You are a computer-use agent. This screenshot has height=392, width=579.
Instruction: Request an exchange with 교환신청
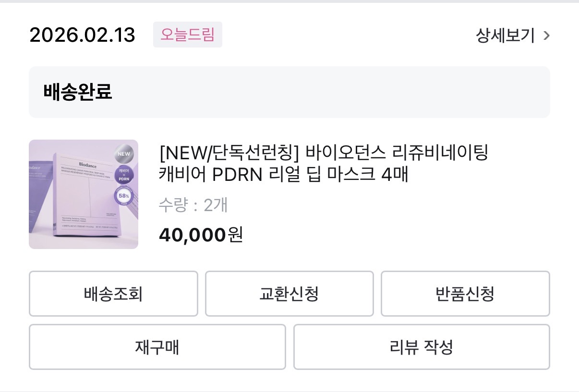click(289, 294)
